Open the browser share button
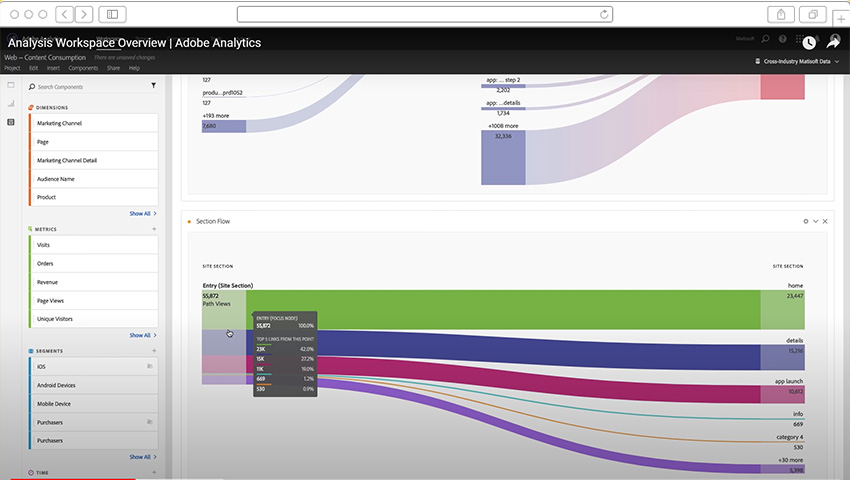 click(781, 15)
